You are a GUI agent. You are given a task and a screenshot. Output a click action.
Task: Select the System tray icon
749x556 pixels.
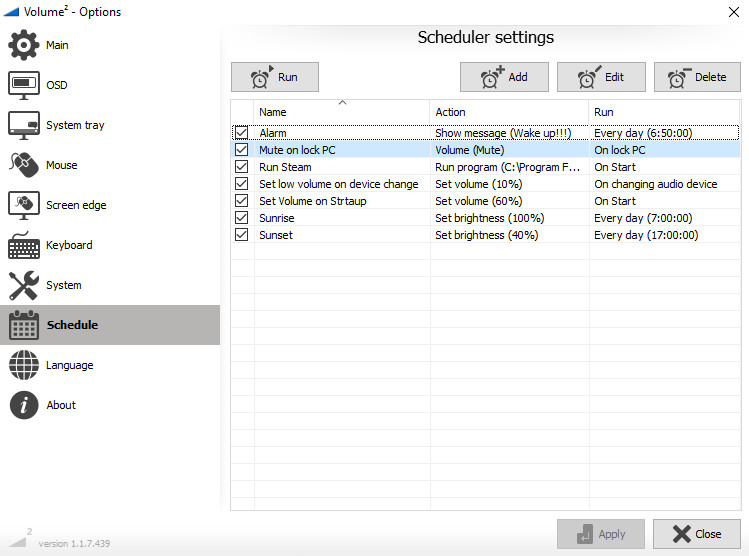24,126
